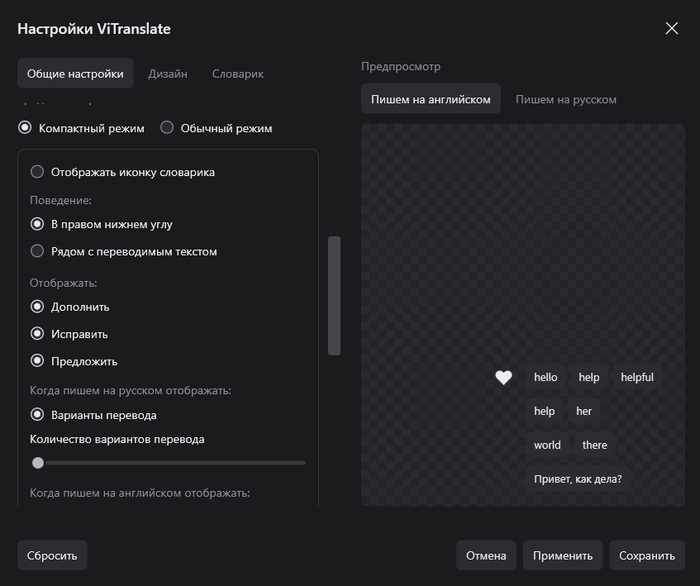Viewport: 700px width, 586px height.
Task: Choose Рядом с переводимым текстом option
Action: 37,251
